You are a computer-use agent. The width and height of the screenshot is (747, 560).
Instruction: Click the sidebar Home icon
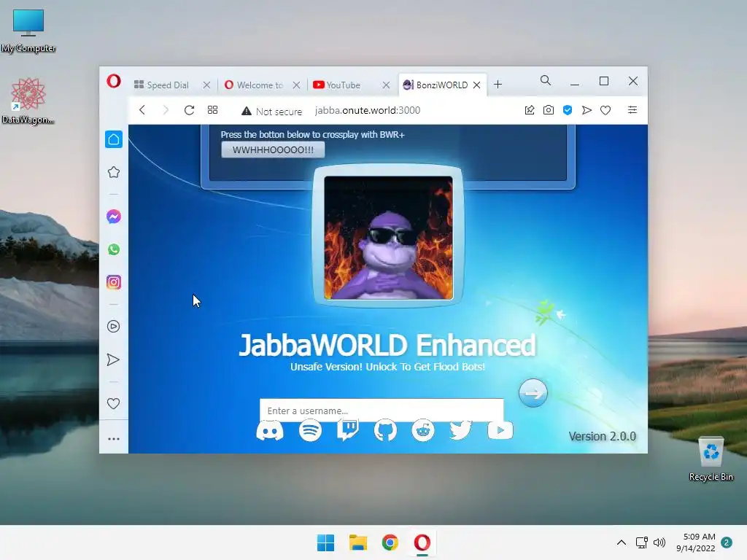[x=113, y=139]
